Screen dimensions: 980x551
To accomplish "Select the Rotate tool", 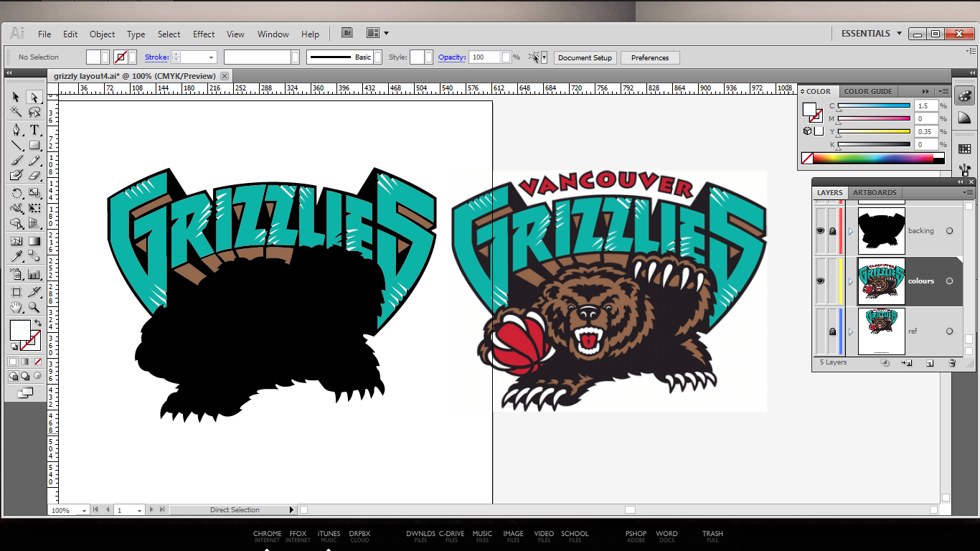I will [16, 193].
